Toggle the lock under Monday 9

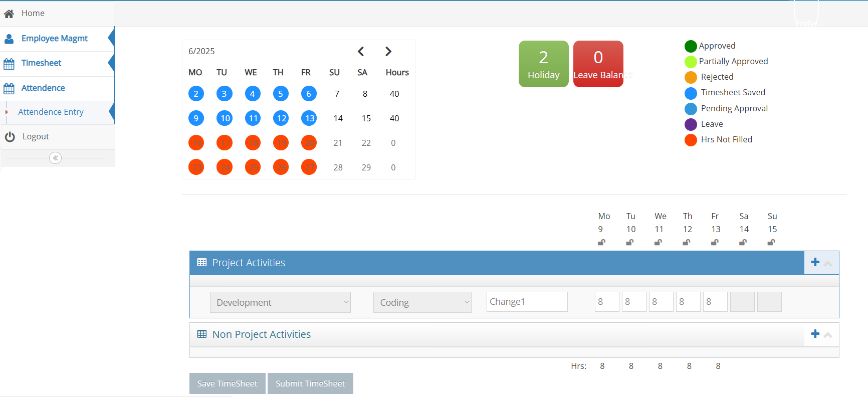(x=601, y=243)
